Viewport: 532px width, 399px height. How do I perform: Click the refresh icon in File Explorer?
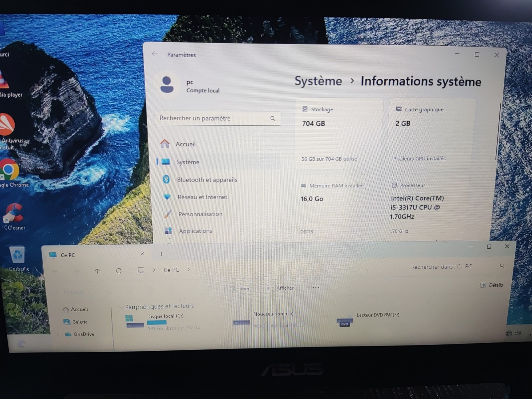119,271
